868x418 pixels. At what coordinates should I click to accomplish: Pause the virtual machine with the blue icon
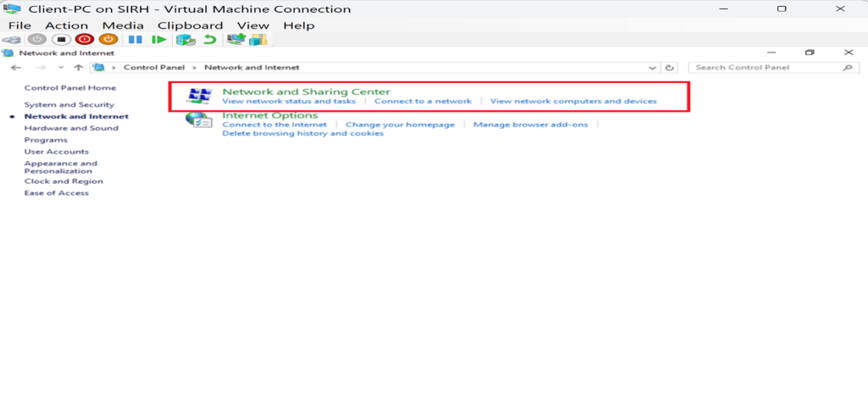(135, 40)
